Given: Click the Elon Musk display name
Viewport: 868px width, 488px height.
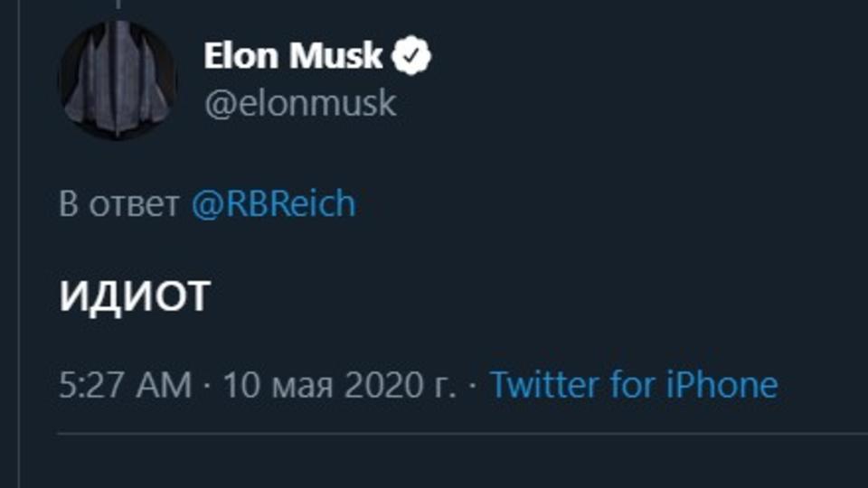Looking at the screenshot, I should click(x=293, y=57).
